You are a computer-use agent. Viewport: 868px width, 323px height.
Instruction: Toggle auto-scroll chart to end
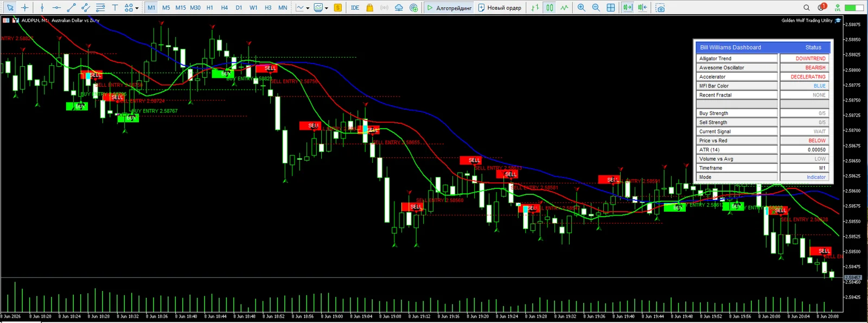628,8
